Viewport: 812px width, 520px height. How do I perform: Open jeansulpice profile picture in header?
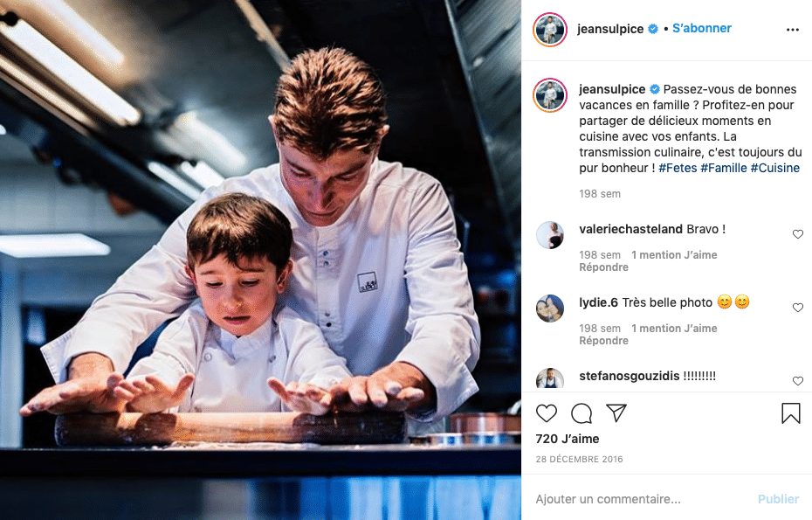pyautogui.click(x=550, y=30)
